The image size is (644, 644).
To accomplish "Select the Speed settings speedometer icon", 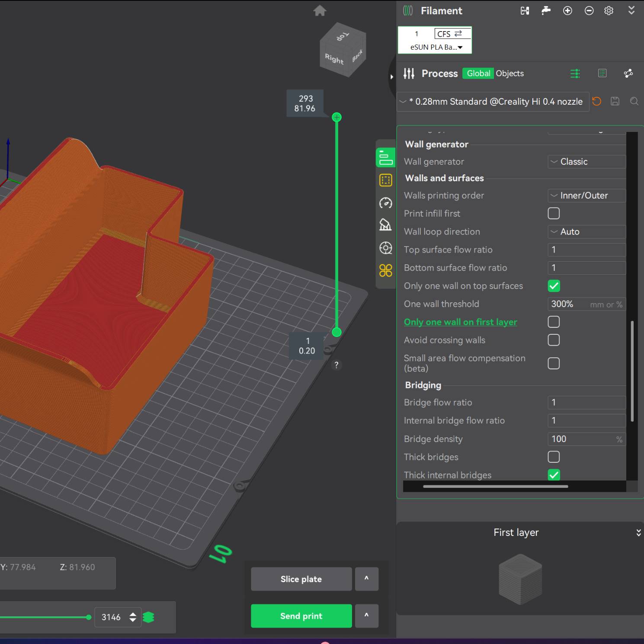I will click(x=385, y=203).
